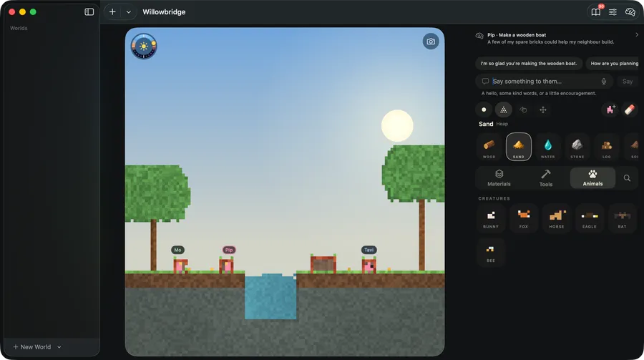The width and height of the screenshot is (644, 360).
Task: Select the Bee creature
Action: pyautogui.click(x=491, y=253)
